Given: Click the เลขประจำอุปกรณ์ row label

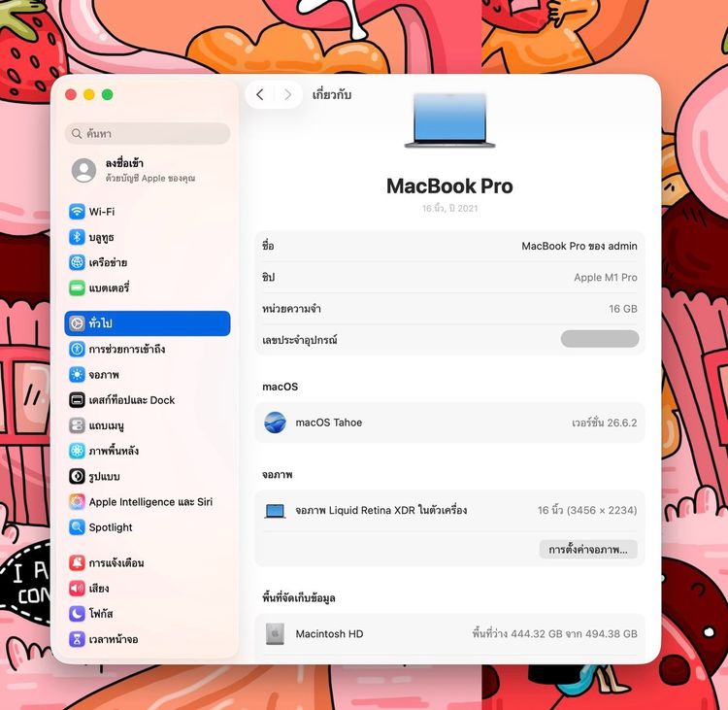Looking at the screenshot, I should (x=300, y=340).
